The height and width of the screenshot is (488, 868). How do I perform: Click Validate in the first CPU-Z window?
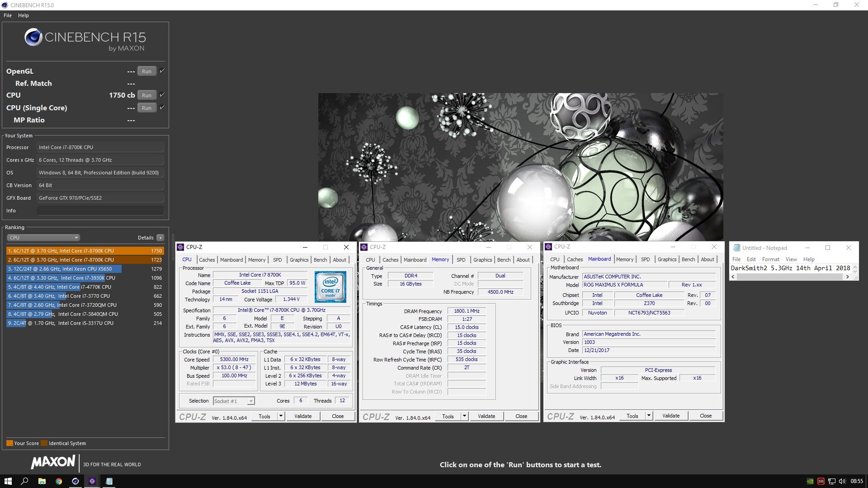303,416
